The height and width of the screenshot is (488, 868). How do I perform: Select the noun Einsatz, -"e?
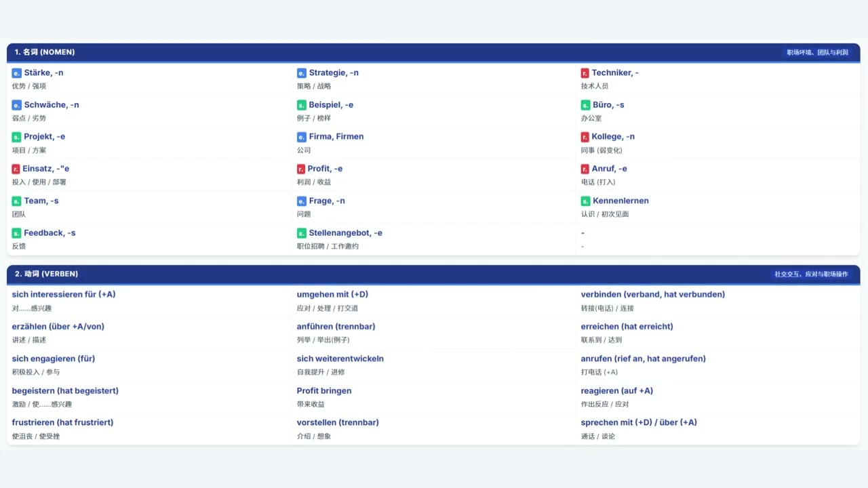pyautogui.click(x=46, y=169)
